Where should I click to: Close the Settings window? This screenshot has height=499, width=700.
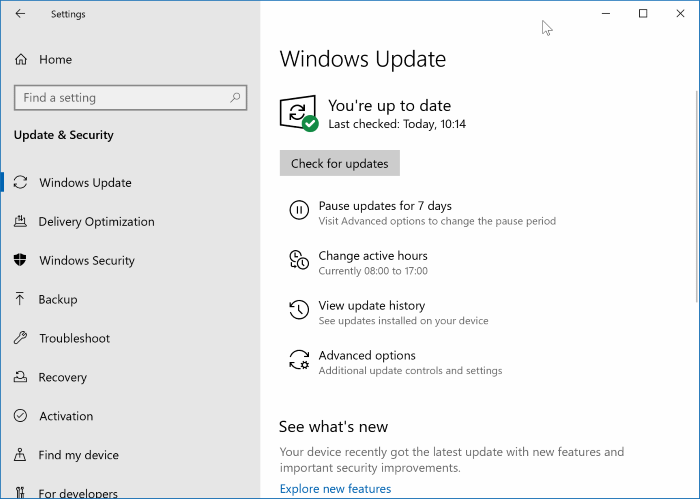tap(680, 14)
